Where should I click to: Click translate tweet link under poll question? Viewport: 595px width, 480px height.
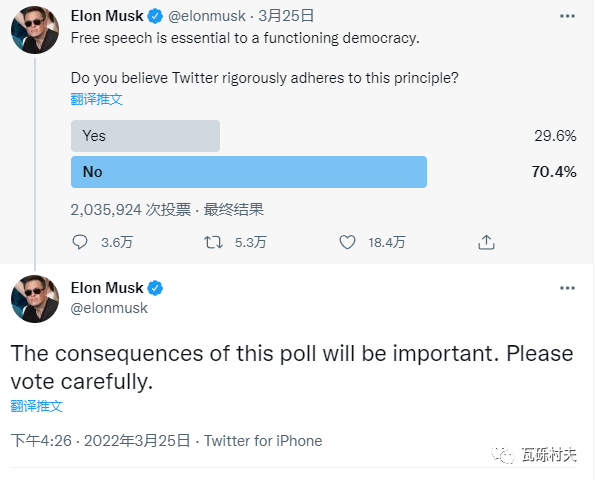pos(97,99)
